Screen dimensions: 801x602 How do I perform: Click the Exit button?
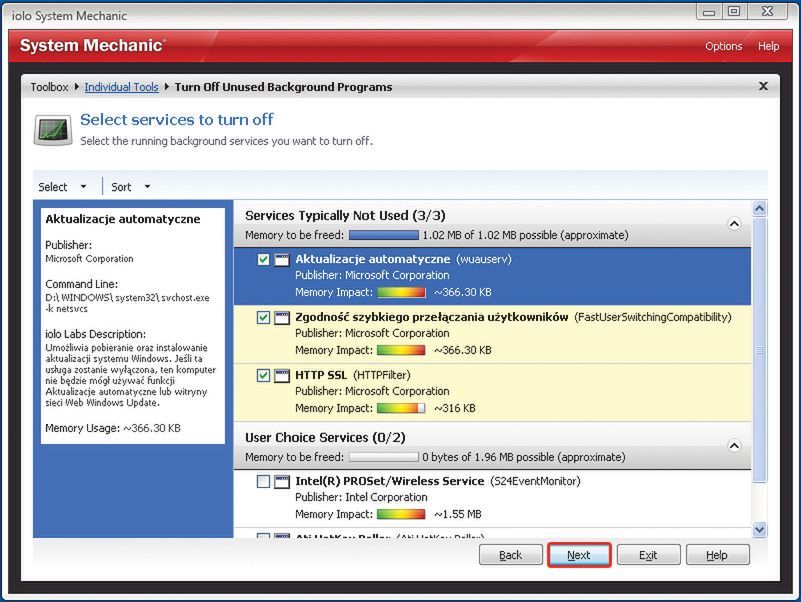[648, 555]
